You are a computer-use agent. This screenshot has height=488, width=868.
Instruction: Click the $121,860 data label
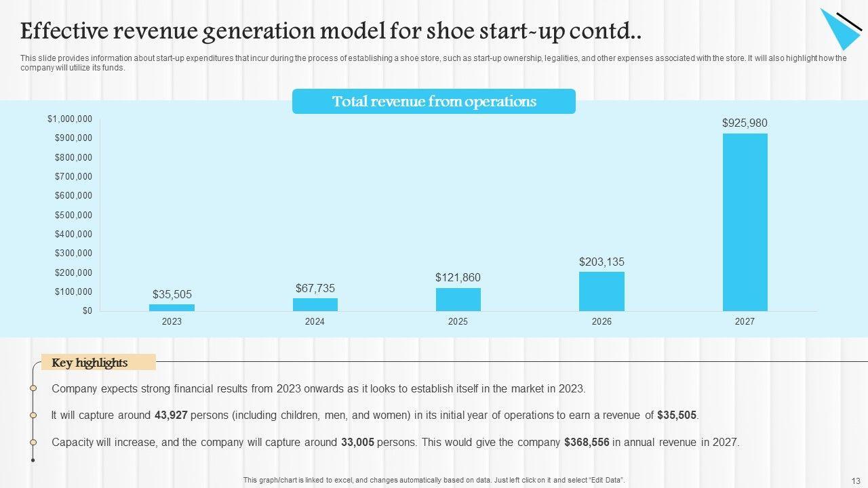tap(458, 277)
